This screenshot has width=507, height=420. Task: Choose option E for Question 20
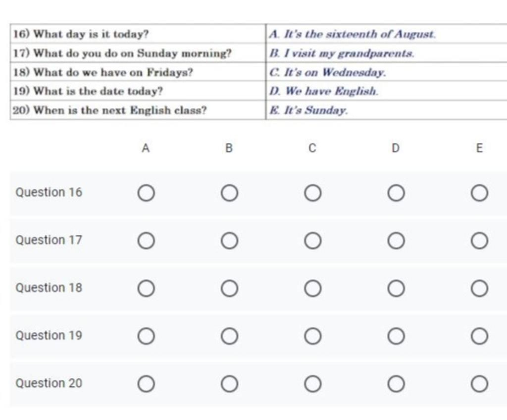coord(479,384)
